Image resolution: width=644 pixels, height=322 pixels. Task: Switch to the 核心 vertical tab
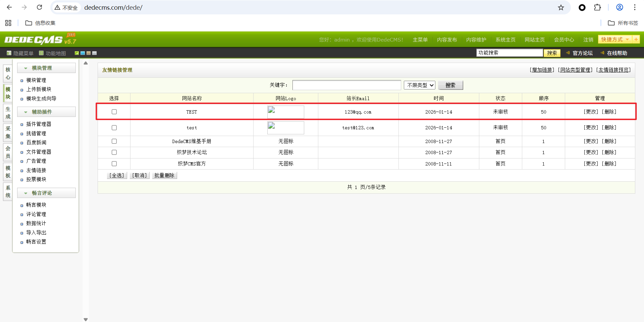pyautogui.click(x=8, y=73)
